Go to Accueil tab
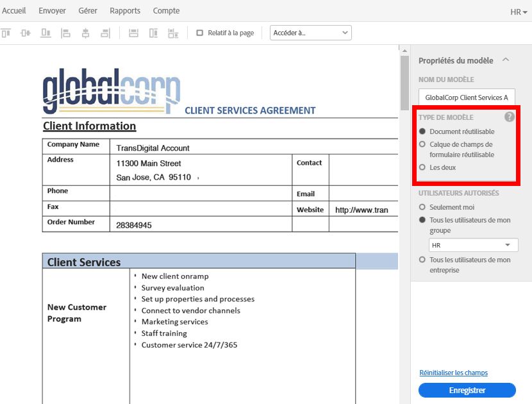The width and height of the screenshot is (532, 404). 13,11
